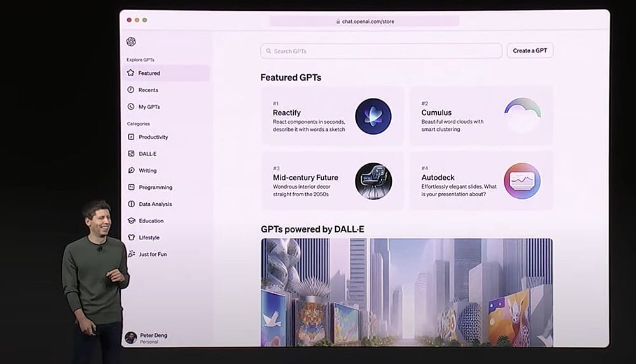Open Recents in the sidebar
This screenshot has width=636, height=364.
(148, 90)
